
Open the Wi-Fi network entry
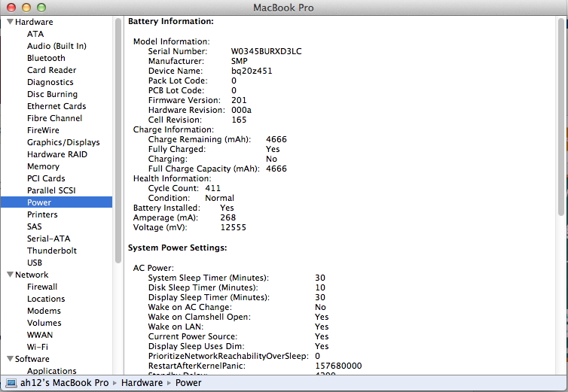38,347
